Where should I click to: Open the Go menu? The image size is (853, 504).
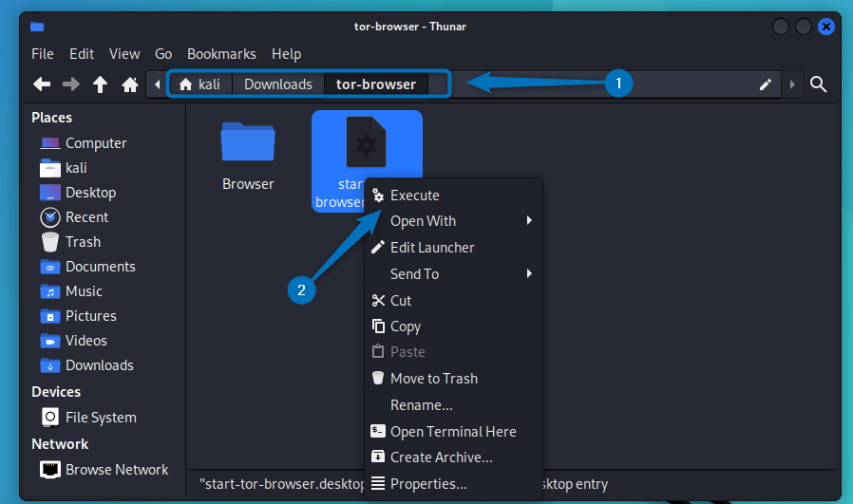point(163,54)
